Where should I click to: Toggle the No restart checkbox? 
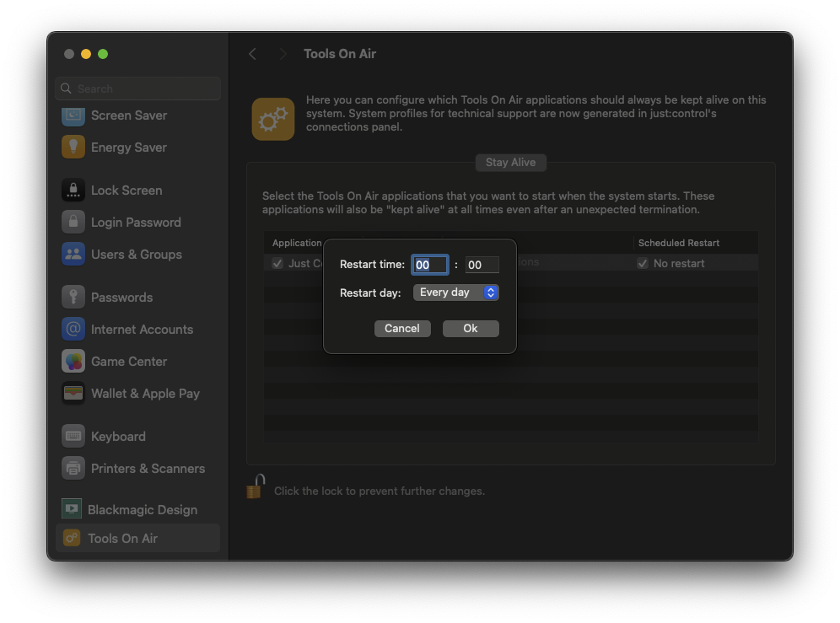click(643, 264)
